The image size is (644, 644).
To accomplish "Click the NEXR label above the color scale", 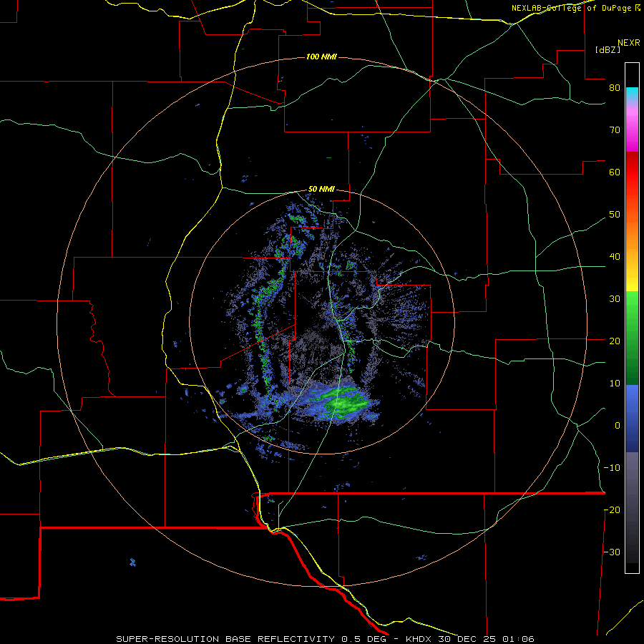I will [629, 43].
